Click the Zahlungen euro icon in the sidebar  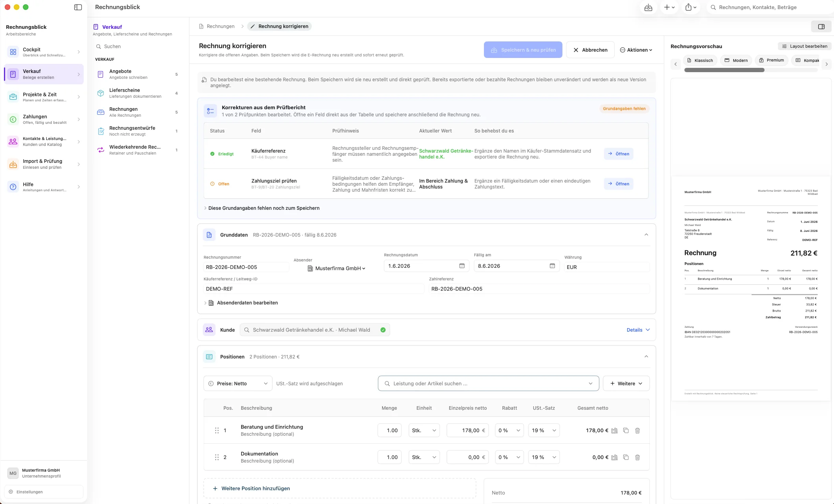[13, 119]
